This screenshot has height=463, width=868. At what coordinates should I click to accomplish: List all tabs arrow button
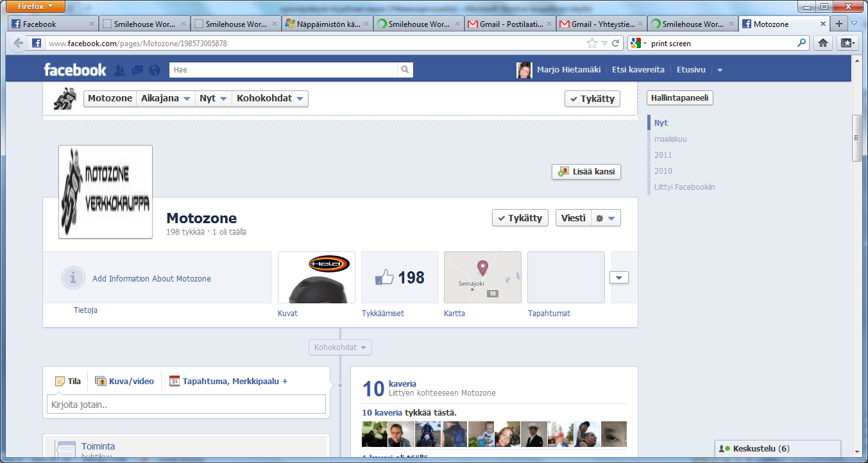(x=854, y=24)
